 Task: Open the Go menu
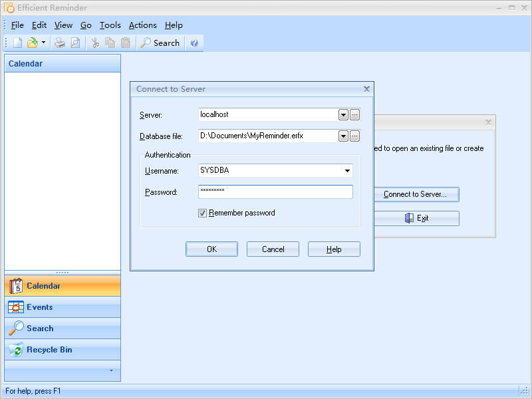pos(86,25)
